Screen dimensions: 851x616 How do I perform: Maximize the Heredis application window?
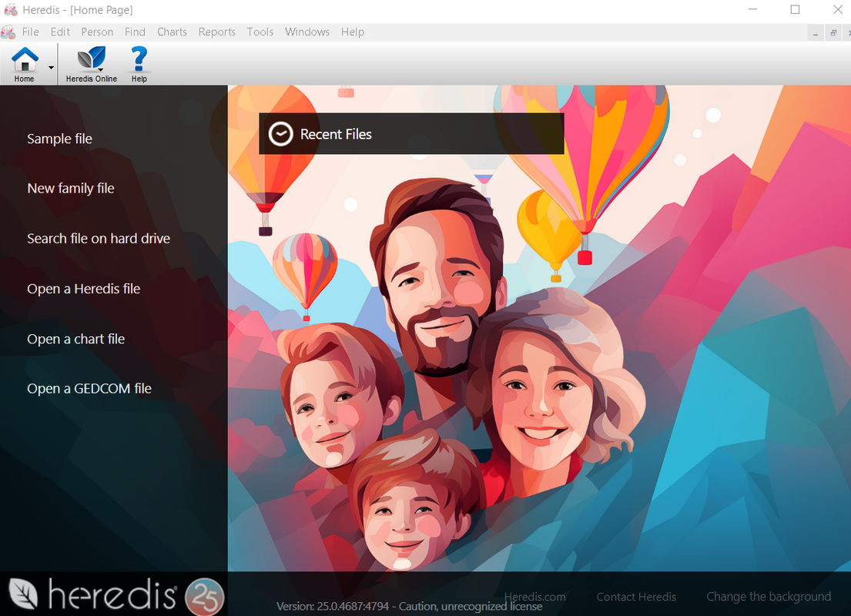click(x=795, y=10)
